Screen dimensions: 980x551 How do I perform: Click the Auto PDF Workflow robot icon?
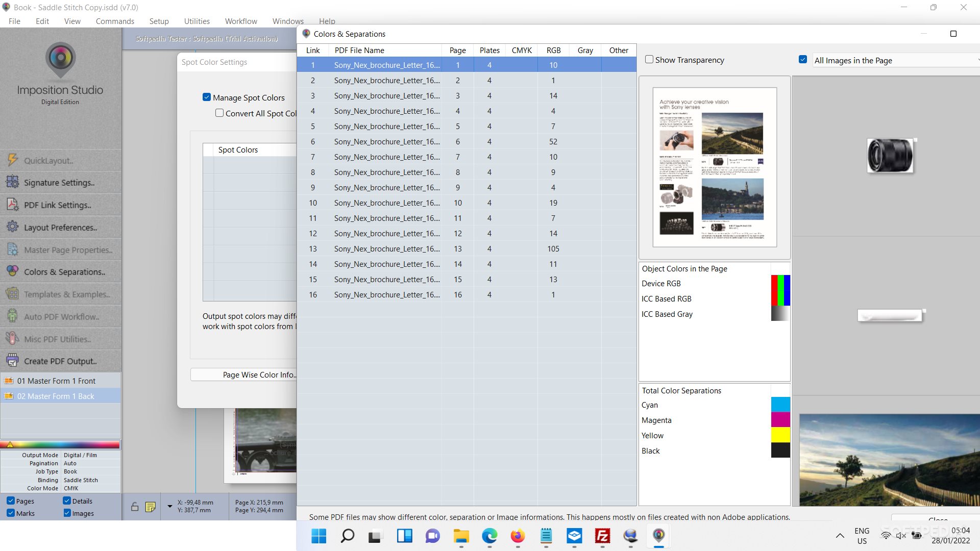click(12, 316)
